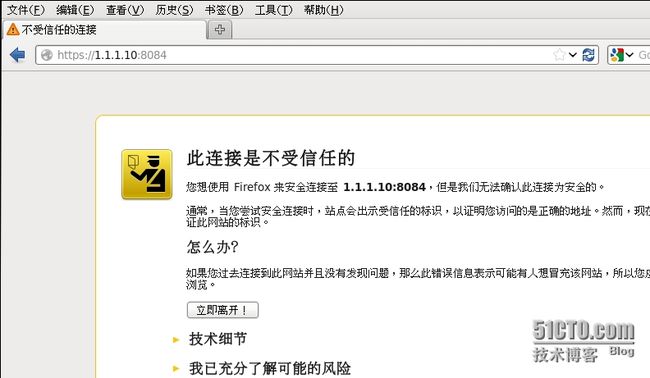
Task: Click the 怎么办? heading
Action: pos(212,247)
